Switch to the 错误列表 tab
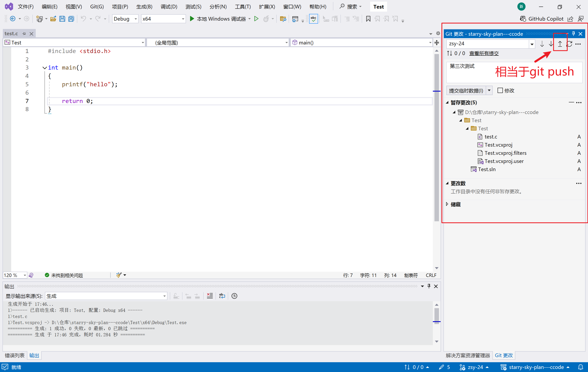This screenshot has height=372, width=588. [15, 355]
